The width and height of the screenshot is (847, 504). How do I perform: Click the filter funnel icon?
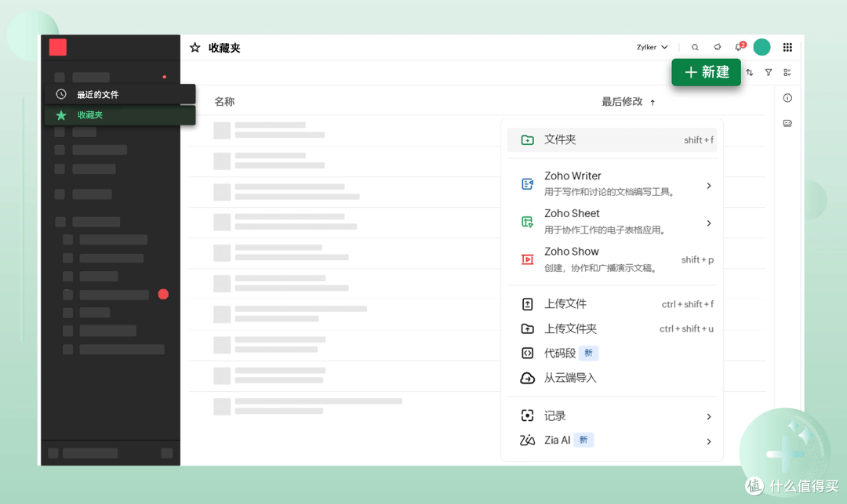[x=768, y=72]
